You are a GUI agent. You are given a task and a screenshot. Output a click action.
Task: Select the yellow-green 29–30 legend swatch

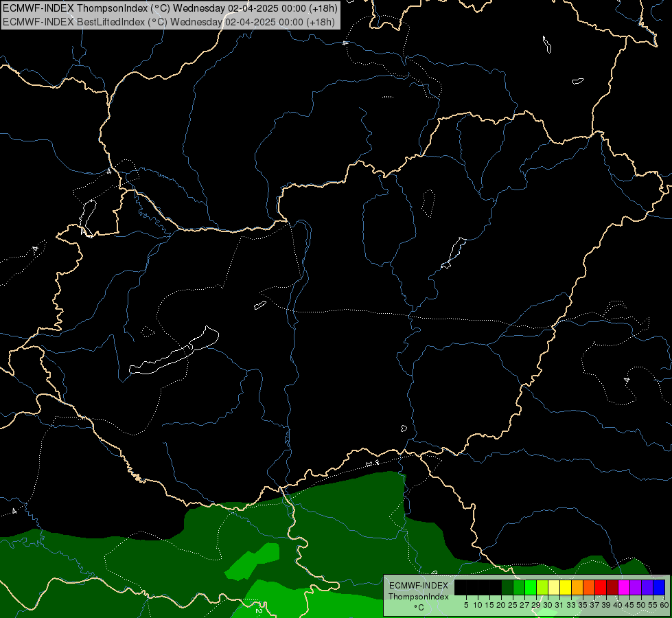[x=542, y=587]
